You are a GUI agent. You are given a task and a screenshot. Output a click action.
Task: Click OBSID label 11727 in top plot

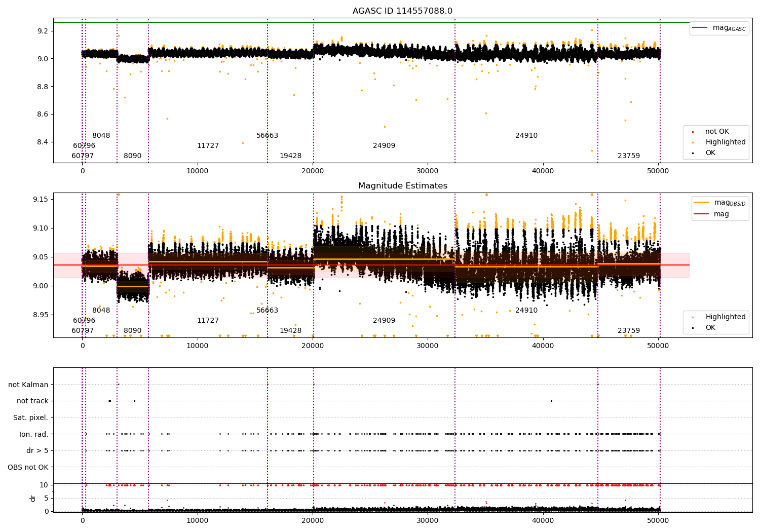point(208,146)
